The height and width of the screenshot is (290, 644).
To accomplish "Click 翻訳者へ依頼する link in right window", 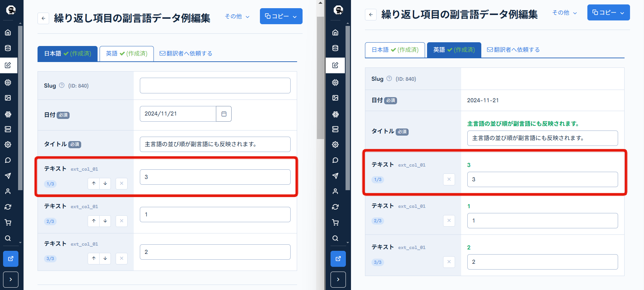I will (513, 50).
